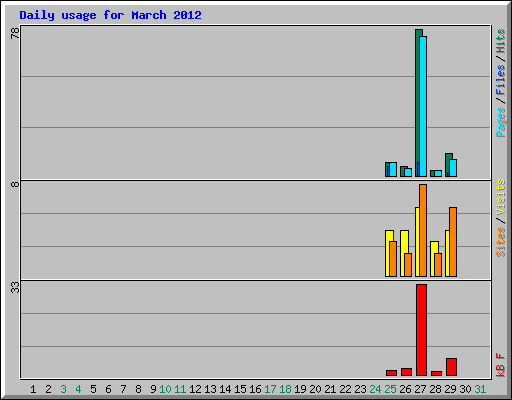Image resolution: width=512 pixels, height=400 pixels.
Task: Click day label '17' on the axis
Action: pyautogui.click(x=270, y=389)
